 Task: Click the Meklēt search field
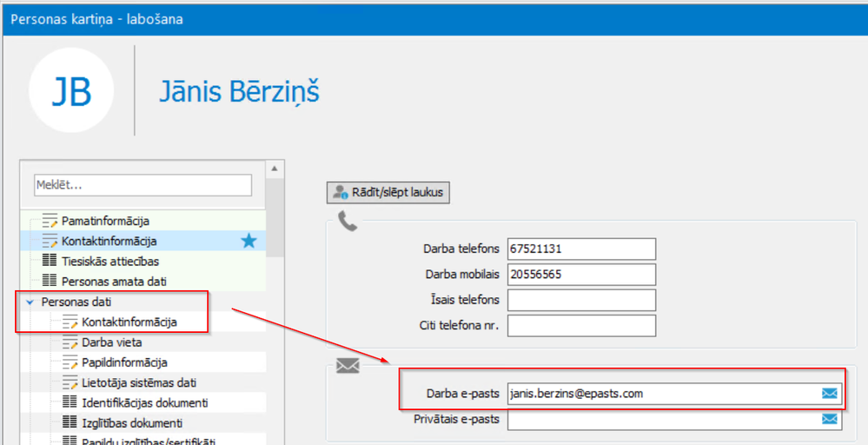tap(142, 185)
